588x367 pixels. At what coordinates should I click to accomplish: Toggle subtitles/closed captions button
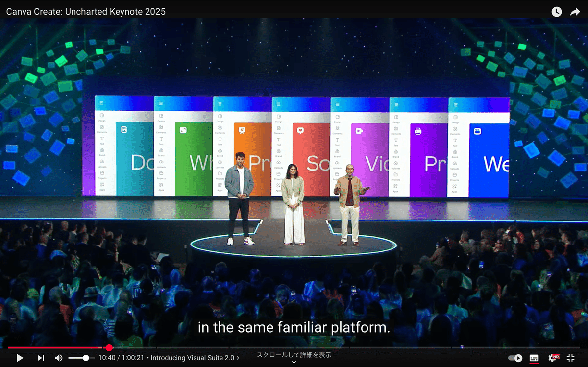click(x=534, y=358)
